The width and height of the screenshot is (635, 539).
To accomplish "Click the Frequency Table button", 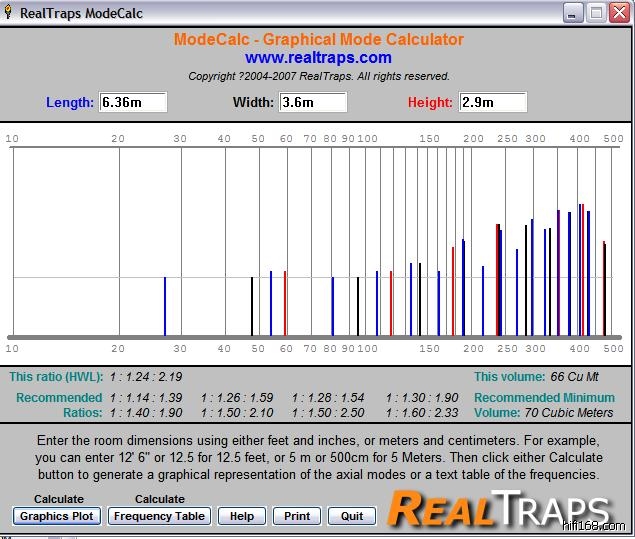I will (x=160, y=516).
